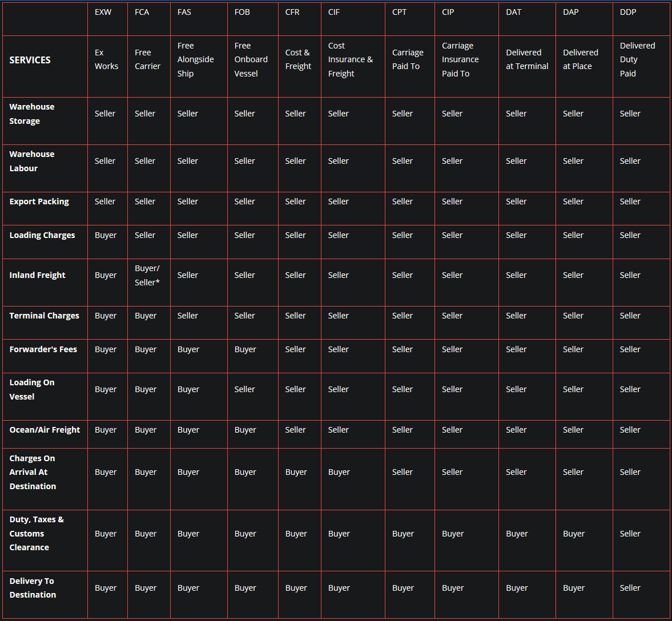Screen dimensions: 672x621
Task: Select the EXW column header
Action: click(103, 12)
